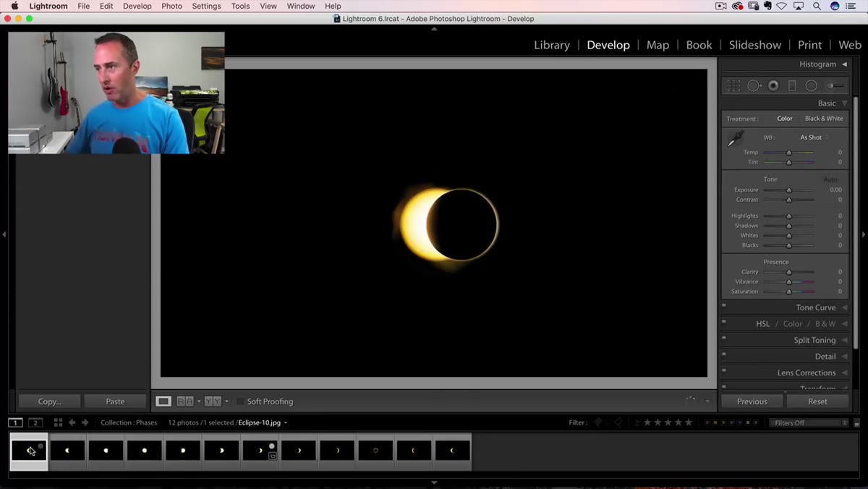Click rating greater-than-or-equal symbol
This screenshot has height=489, width=868.
point(637,422)
